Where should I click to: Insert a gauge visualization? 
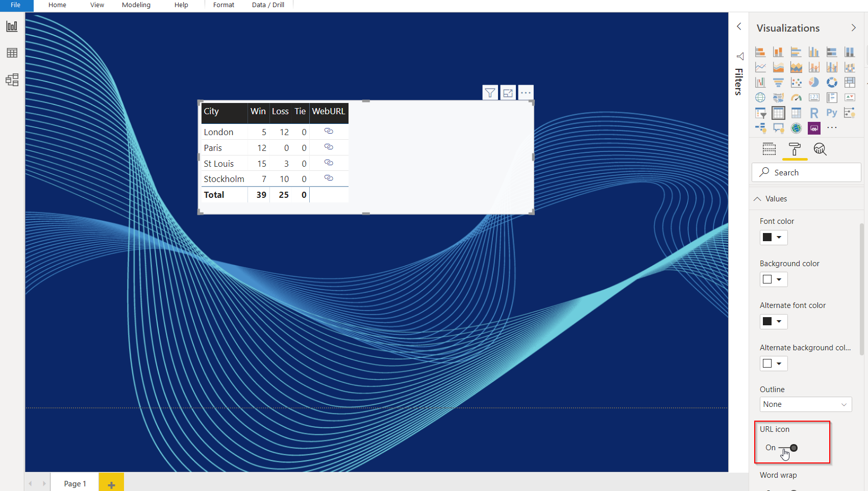[x=796, y=97]
